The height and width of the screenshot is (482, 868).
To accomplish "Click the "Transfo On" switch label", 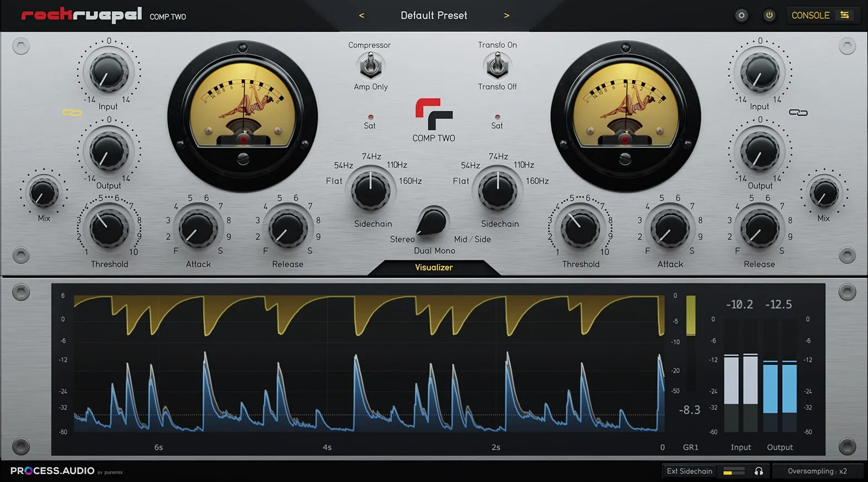I will (497, 45).
